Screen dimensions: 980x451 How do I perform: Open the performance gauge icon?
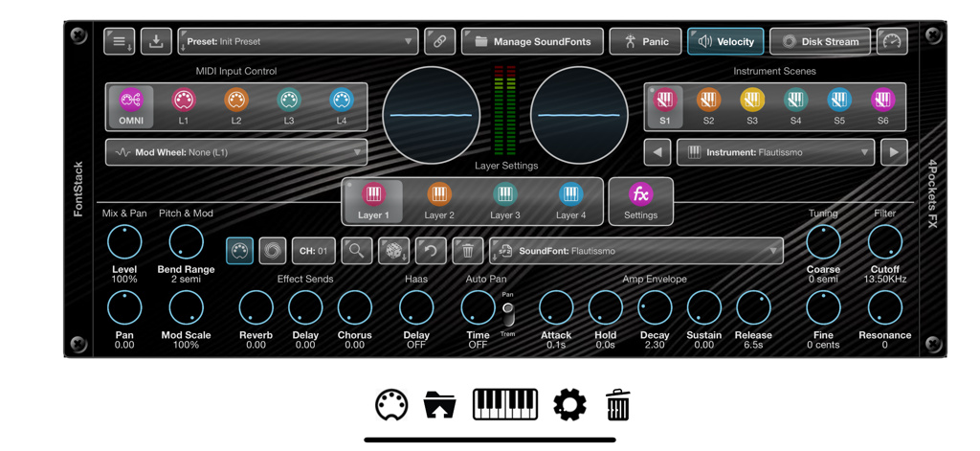(892, 41)
